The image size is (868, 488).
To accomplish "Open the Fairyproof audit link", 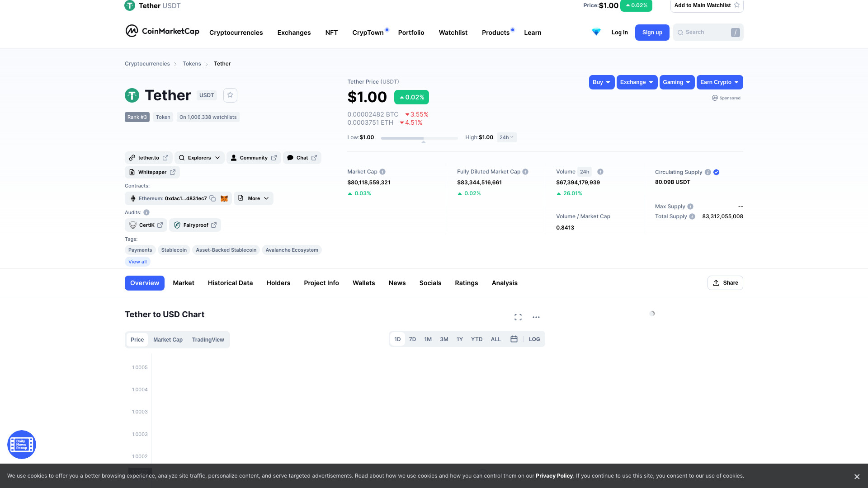I will tap(195, 225).
